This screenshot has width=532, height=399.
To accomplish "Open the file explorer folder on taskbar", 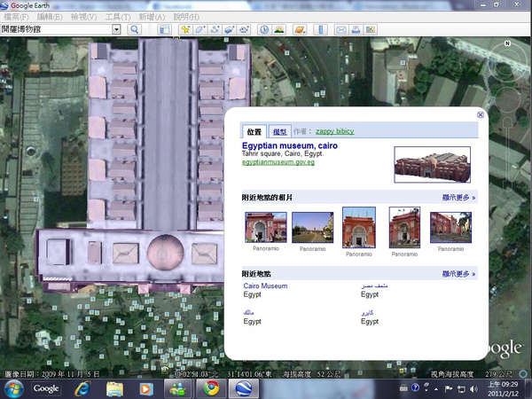I will click(x=114, y=389).
